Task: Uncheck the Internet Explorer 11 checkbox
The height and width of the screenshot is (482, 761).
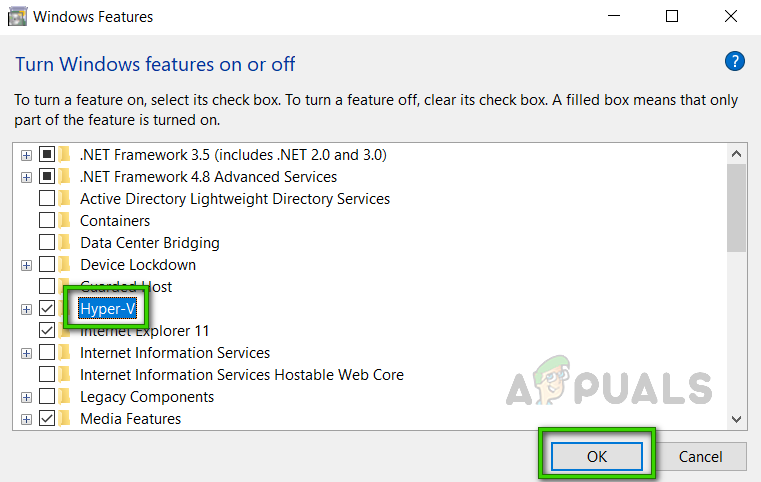Action: pyautogui.click(x=47, y=331)
